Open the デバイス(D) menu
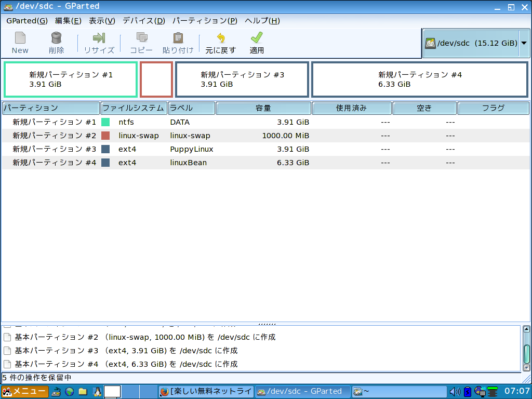Screen dimensions: 532x399 pyautogui.click(x=144, y=21)
